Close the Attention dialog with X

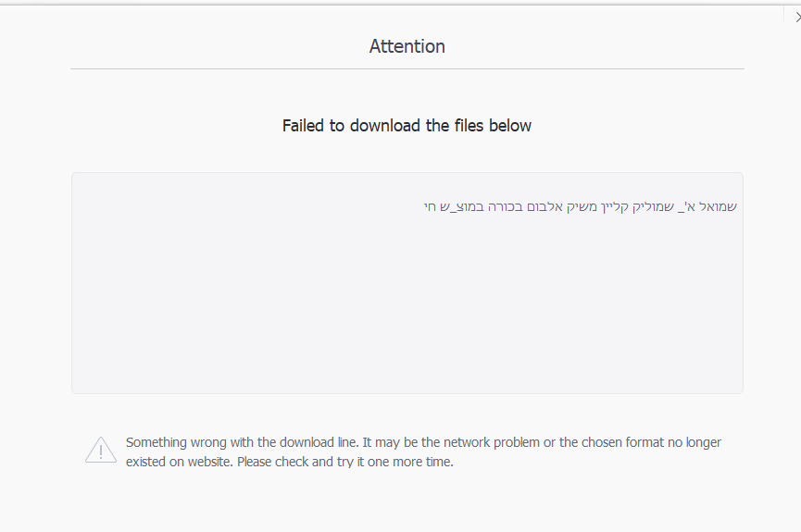(x=796, y=16)
